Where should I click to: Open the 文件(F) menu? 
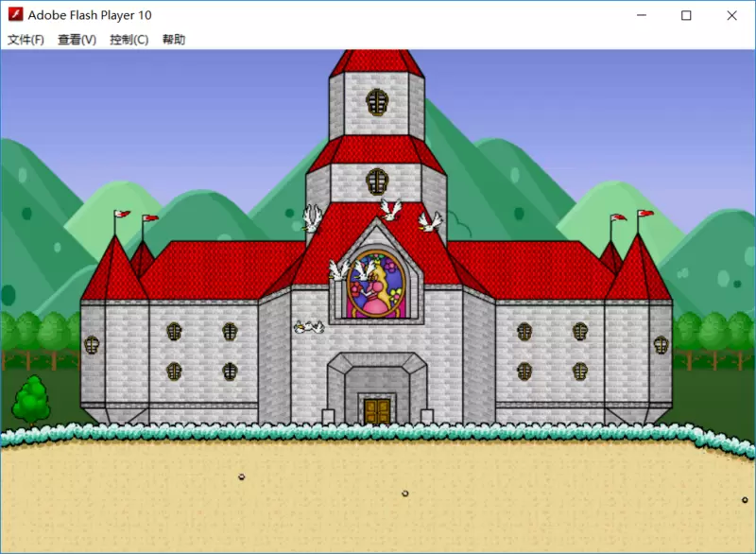pyautogui.click(x=26, y=40)
